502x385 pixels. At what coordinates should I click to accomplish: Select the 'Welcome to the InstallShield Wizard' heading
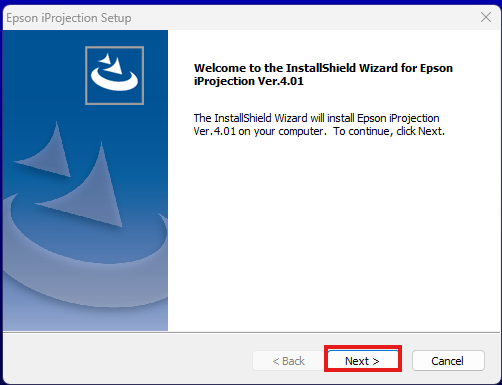tap(323, 74)
